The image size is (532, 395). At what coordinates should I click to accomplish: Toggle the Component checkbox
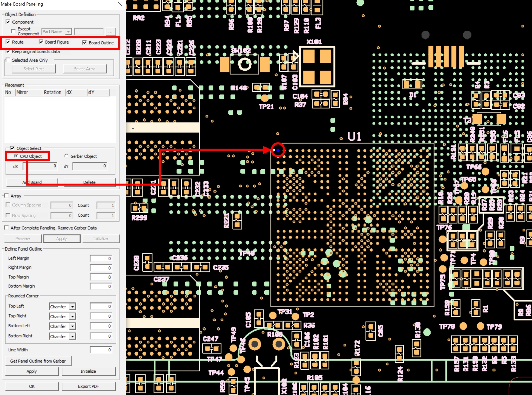8,22
